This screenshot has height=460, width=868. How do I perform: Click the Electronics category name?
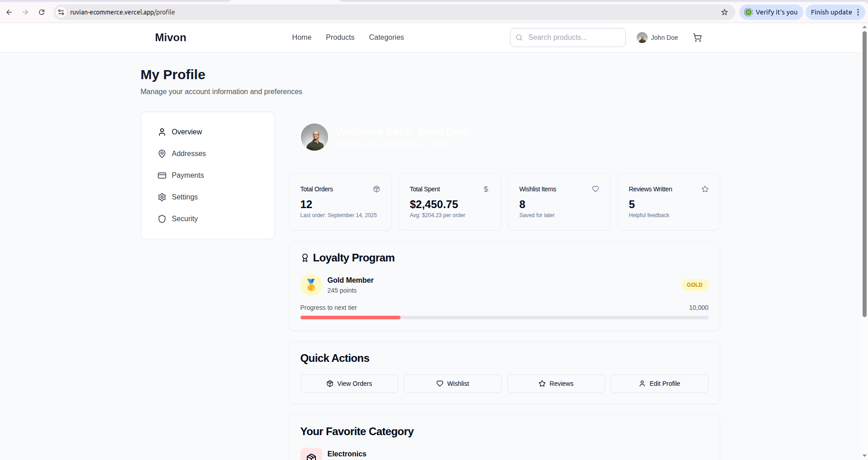(347, 454)
